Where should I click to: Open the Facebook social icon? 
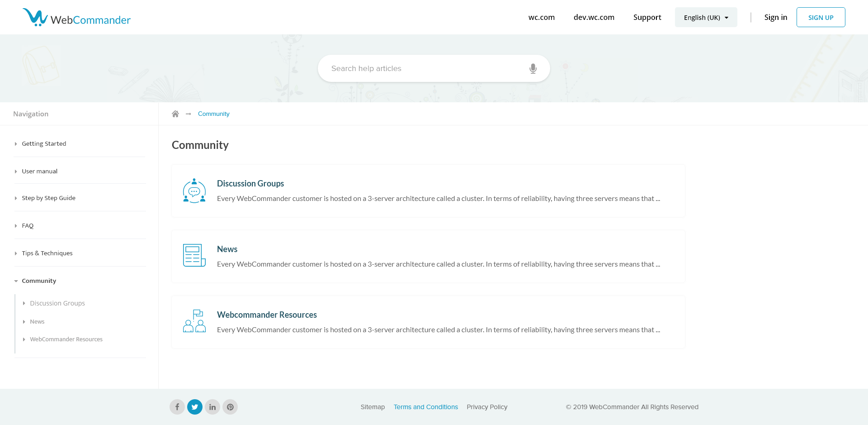coord(177,407)
